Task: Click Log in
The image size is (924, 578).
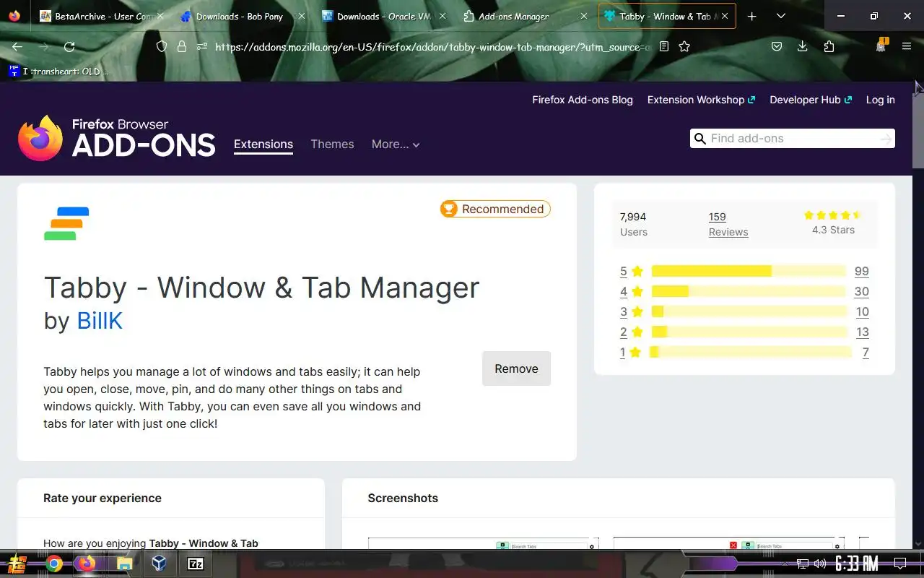Action: pyautogui.click(x=880, y=100)
